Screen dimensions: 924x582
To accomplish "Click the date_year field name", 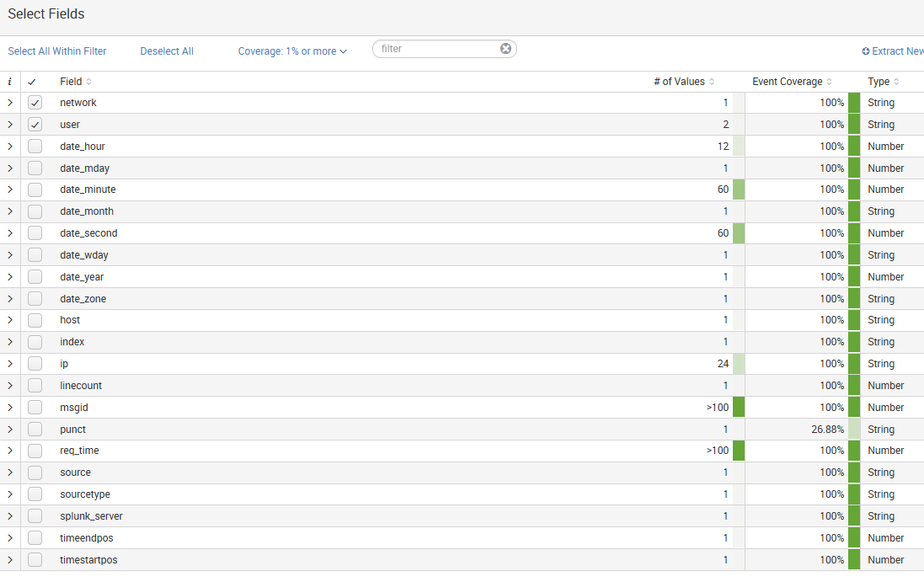I will coord(82,277).
